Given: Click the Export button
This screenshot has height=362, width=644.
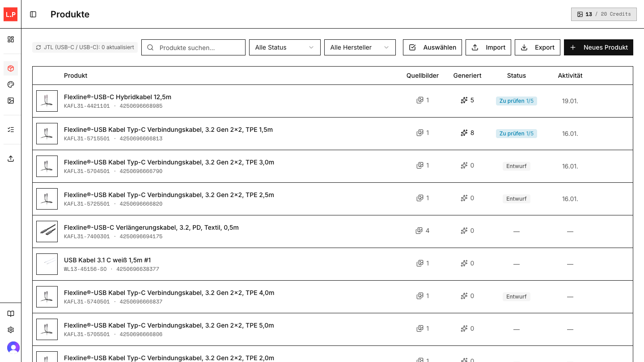Looking at the screenshot, I should [538, 47].
